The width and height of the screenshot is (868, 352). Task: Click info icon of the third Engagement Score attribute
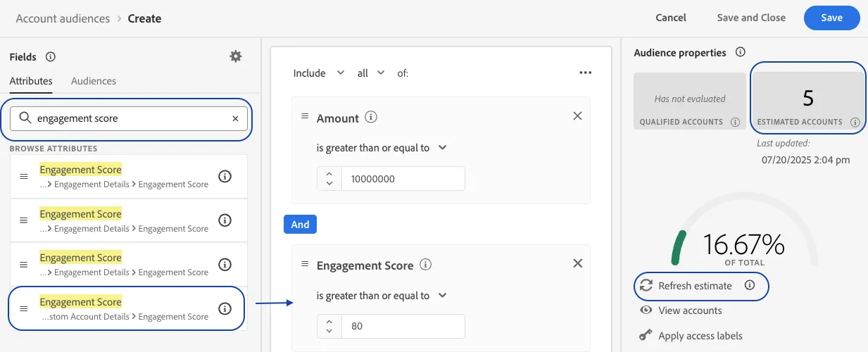225,265
